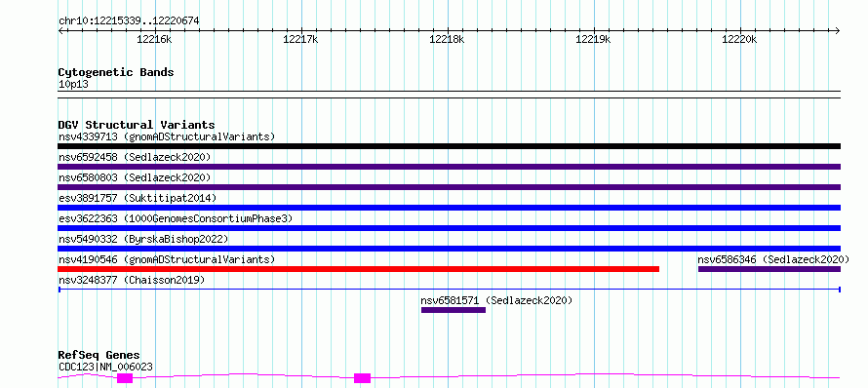Click the chr10:12215339..12220674 coordinate label
Image resolution: width=868 pixels, height=388 pixels.
129,20
